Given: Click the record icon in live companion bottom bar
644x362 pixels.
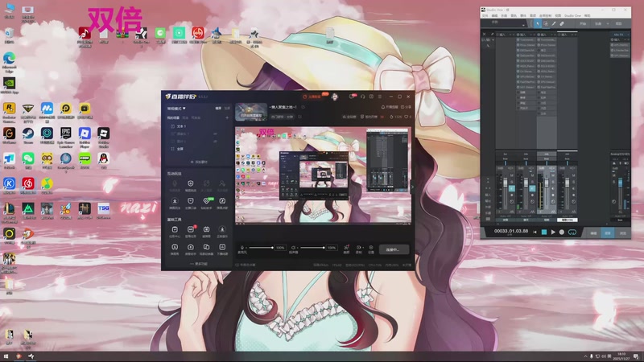Looking at the screenshot, I should (x=358, y=248).
